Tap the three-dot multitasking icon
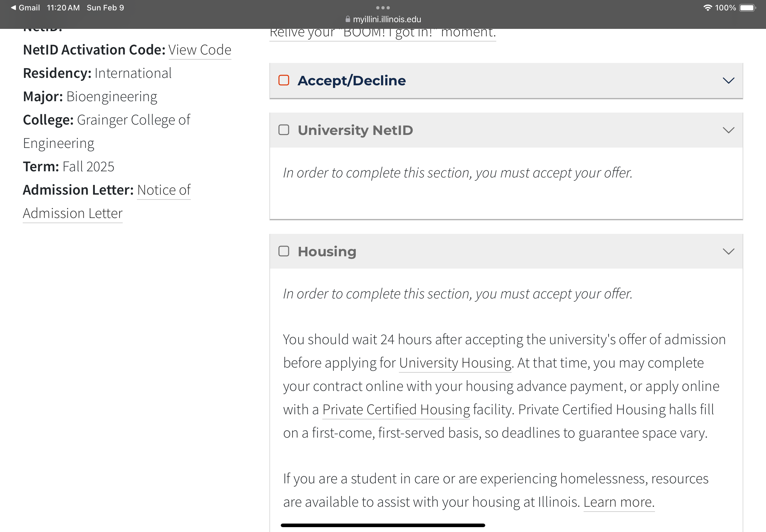Image resolution: width=766 pixels, height=532 pixels. point(383,7)
